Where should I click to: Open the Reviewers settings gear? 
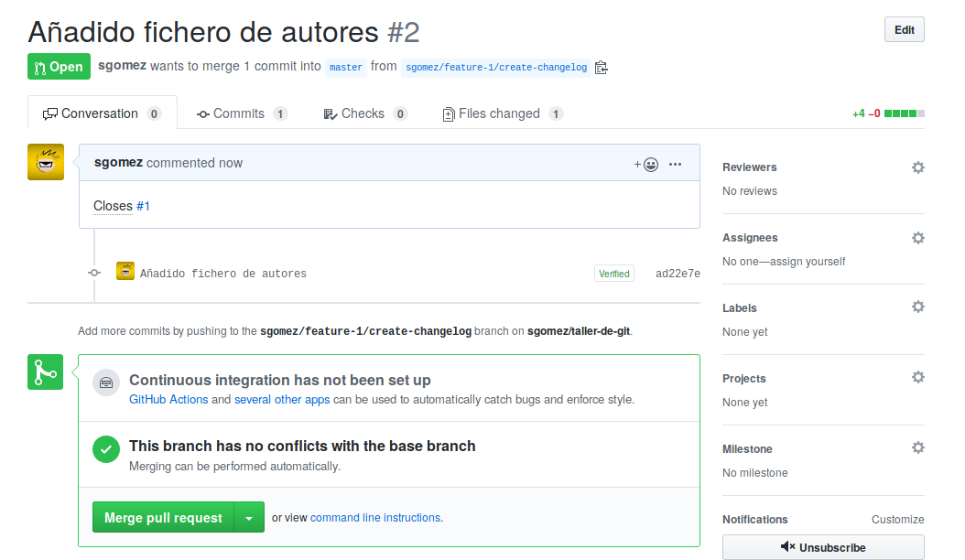coord(917,167)
